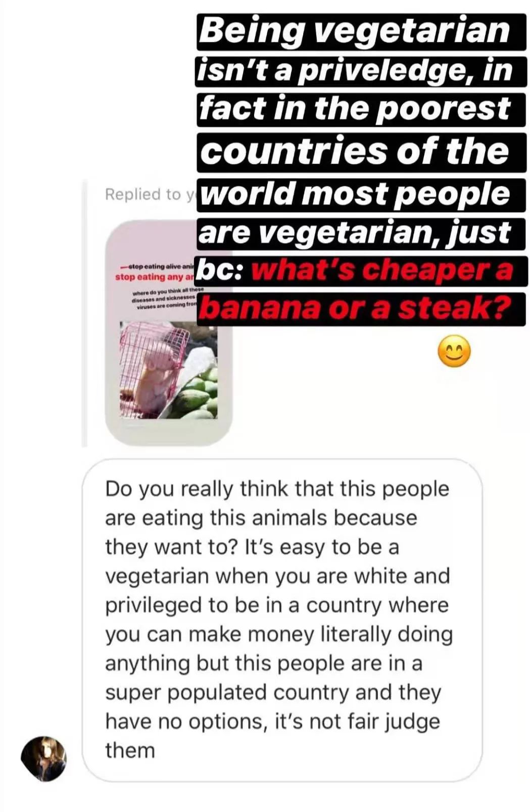Tap the smiling face emoji sticker
Screen dimensions: 530x812
(x=454, y=351)
